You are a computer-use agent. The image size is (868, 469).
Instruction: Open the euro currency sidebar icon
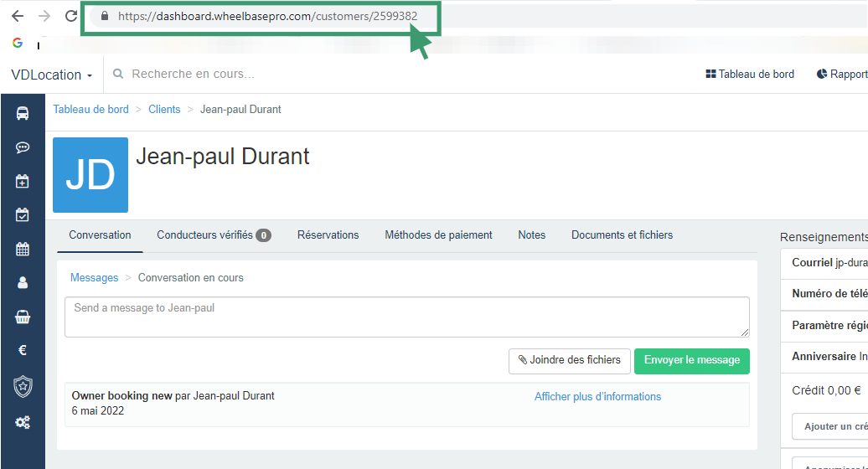coord(23,350)
